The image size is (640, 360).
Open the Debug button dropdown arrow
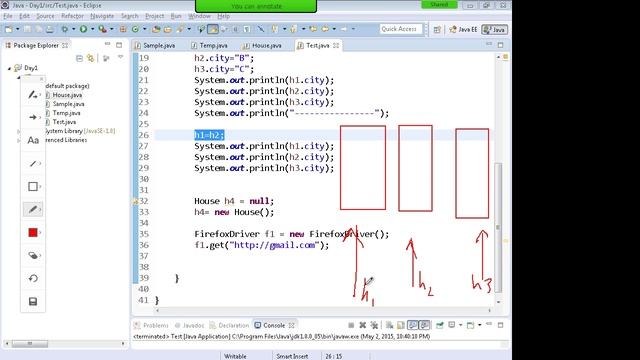click(73, 29)
